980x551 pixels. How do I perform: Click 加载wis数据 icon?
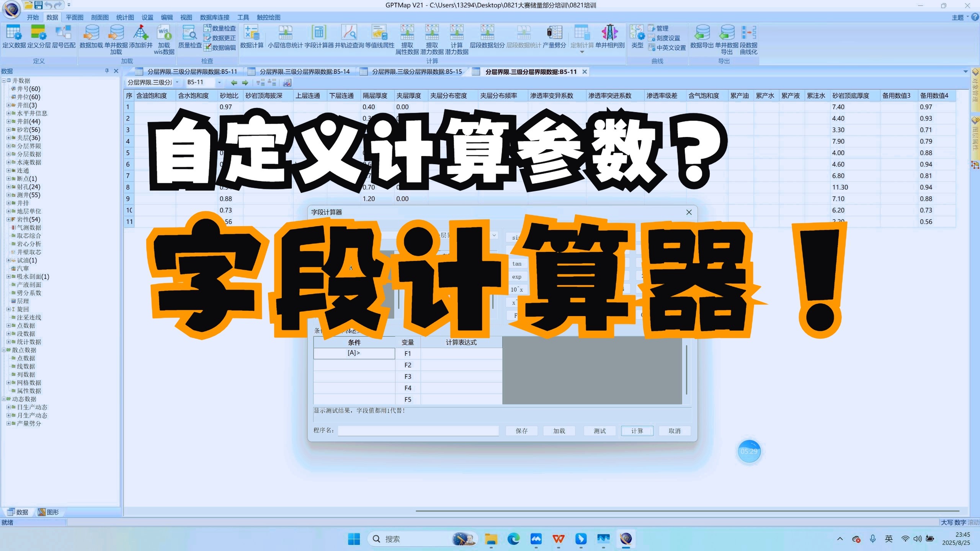click(164, 39)
